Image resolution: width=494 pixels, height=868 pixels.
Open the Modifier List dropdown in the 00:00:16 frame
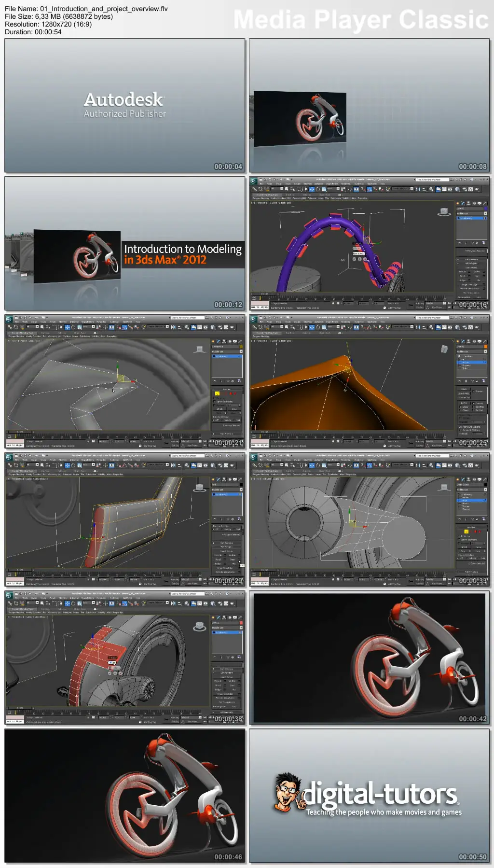coord(472,213)
